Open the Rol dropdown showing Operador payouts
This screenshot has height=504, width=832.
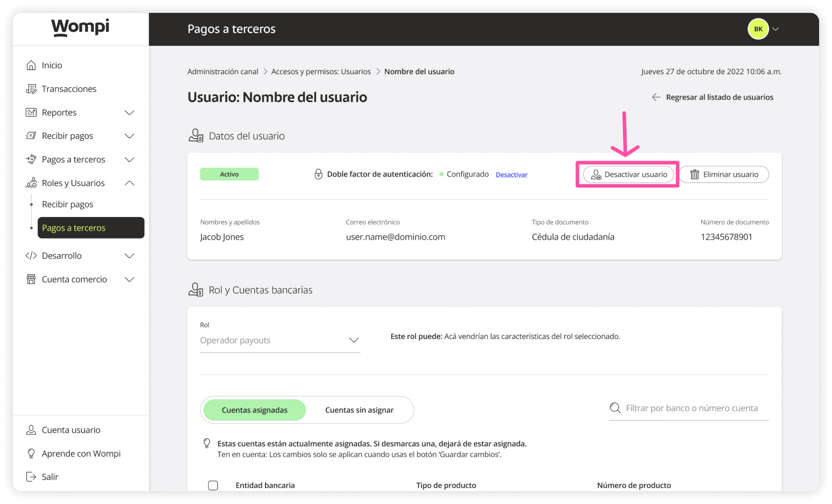click(x=279, y=340)
